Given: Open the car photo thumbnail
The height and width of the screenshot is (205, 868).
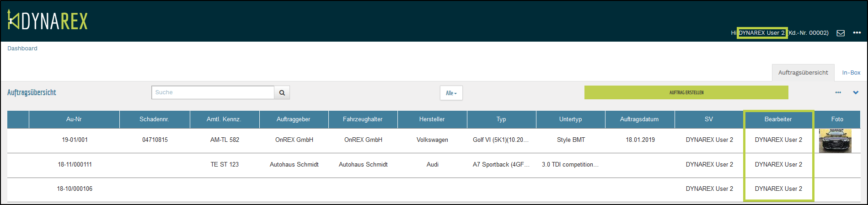Looking at the screenshot, I should 835,140.
